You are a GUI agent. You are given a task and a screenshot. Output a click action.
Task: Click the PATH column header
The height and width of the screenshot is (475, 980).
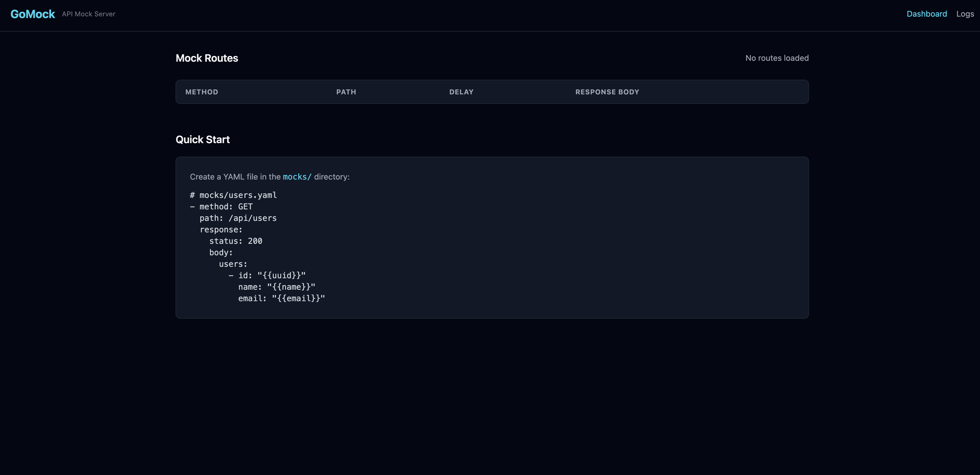346,92
